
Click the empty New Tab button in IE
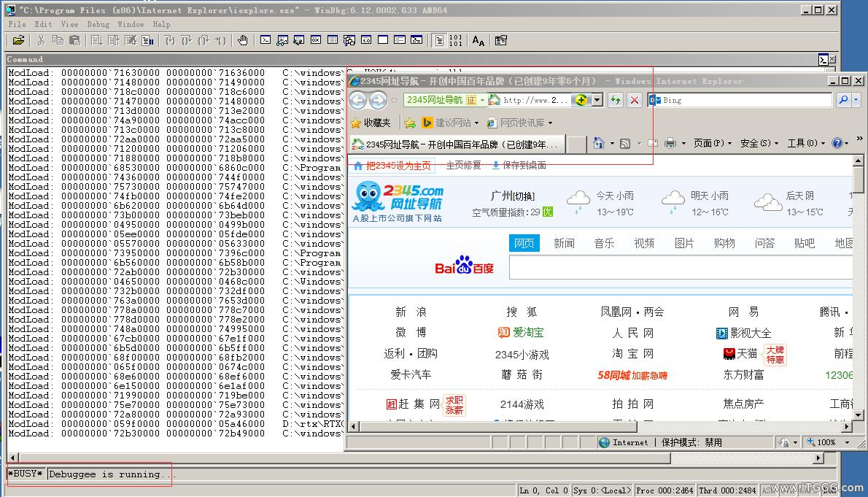click(577, 144)
